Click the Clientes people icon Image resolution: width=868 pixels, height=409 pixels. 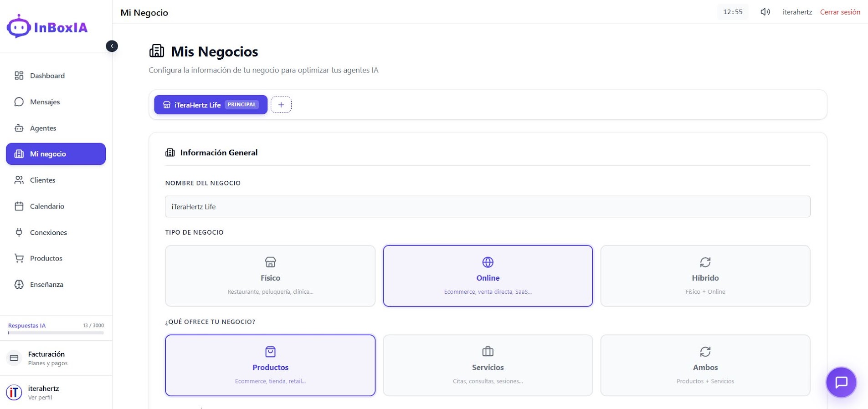pos(19,180)
